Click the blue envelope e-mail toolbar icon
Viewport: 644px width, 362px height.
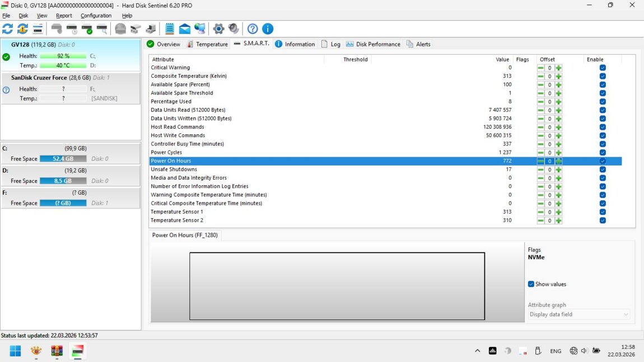coord(185,29)
